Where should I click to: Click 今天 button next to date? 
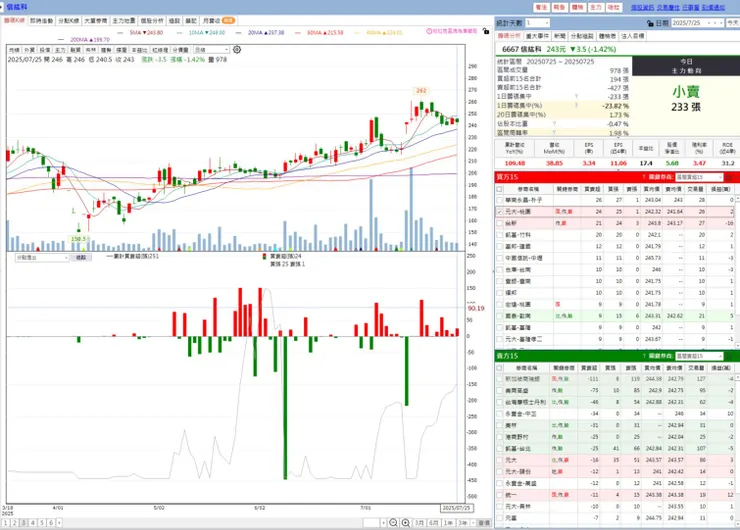pyautogui.click(x=732, y=23)
